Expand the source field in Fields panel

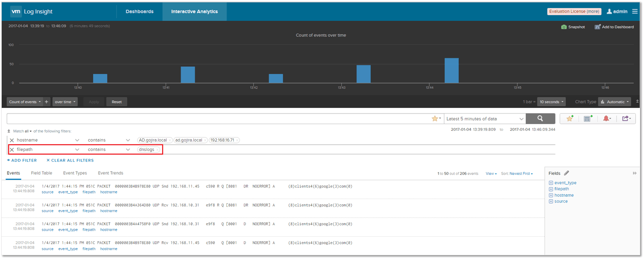point(551,201)
